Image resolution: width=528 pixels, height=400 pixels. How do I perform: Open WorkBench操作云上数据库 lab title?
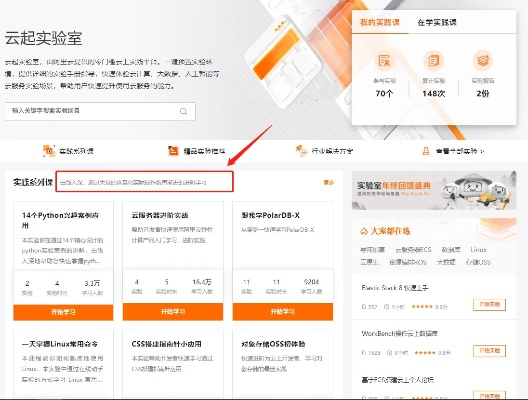point(399,334)
